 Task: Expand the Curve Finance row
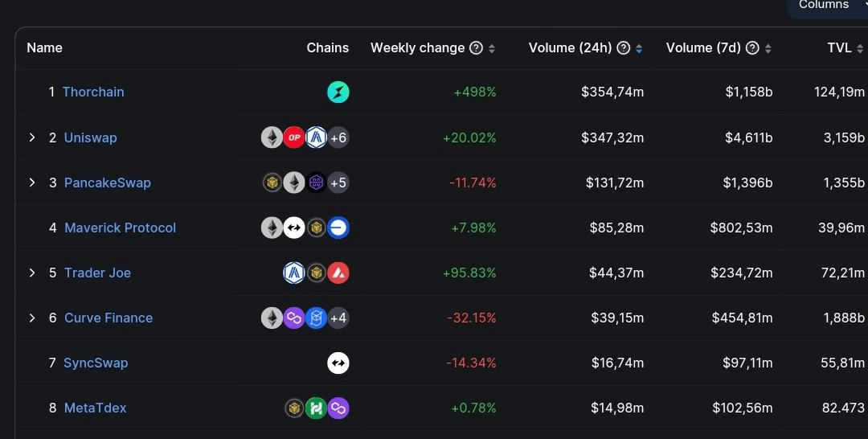click(x=32, y=318)
